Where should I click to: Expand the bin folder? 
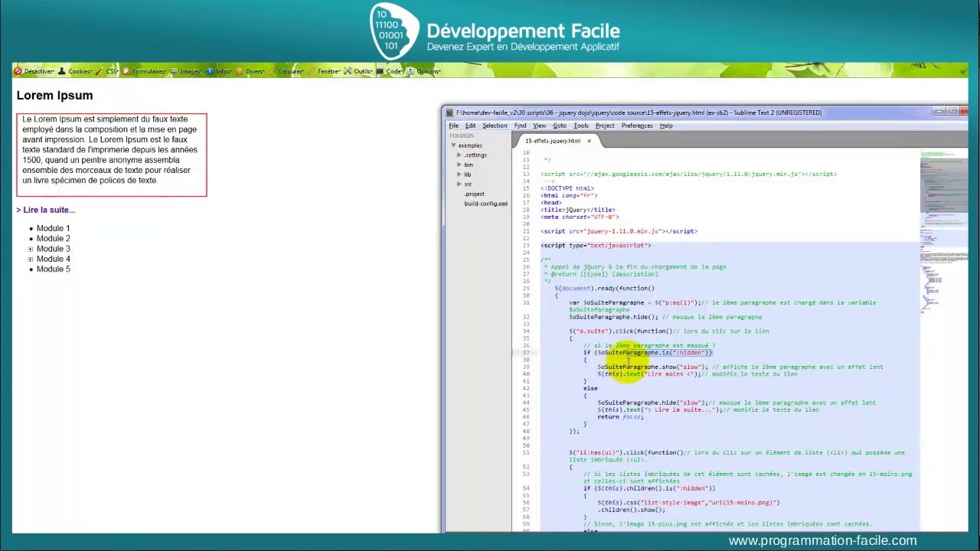pos(459,165)
